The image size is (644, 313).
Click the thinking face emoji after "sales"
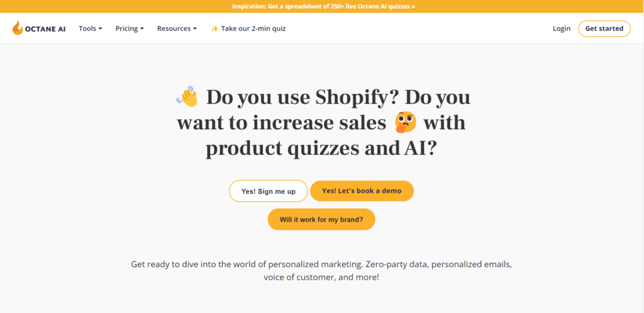click(406, 123)
